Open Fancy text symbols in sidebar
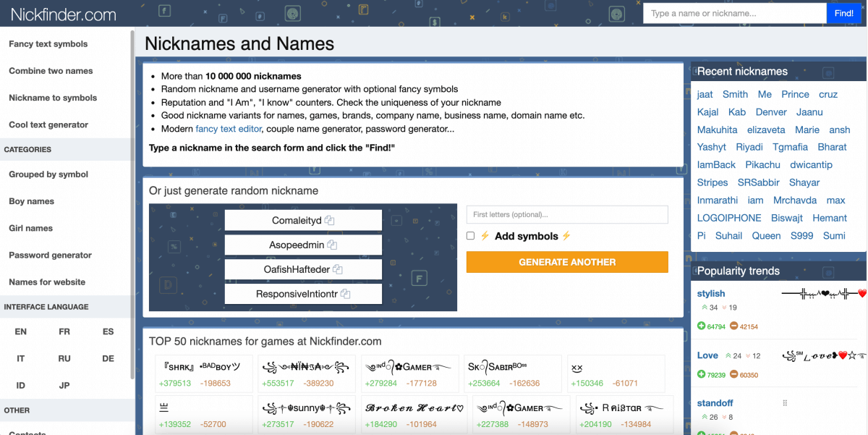The height and width of the screenshot is (435, 868). (48, 44)
